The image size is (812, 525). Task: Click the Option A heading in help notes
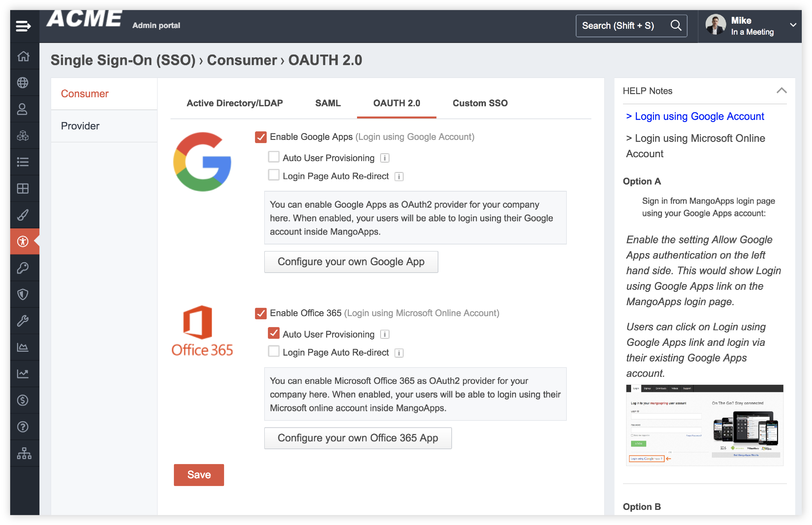tap(642, 181)
